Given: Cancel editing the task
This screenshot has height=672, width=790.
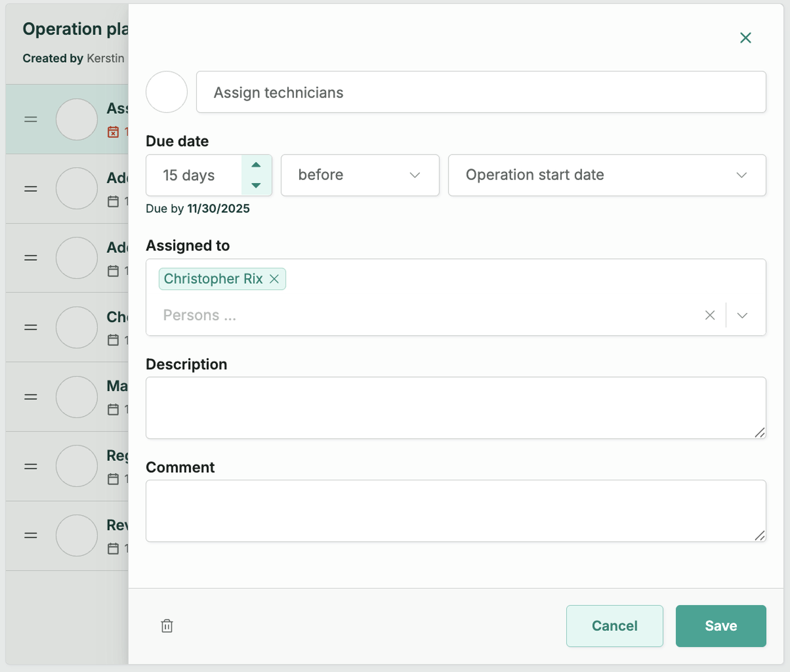Looking at the screenshot, I should pos(614,626).
